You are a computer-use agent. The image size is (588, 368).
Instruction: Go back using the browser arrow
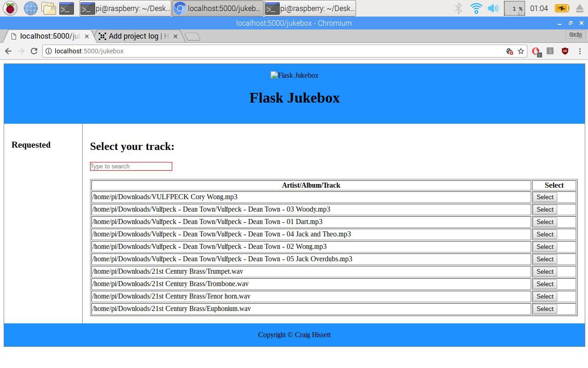pyautogui.click(x=8, y=51)
